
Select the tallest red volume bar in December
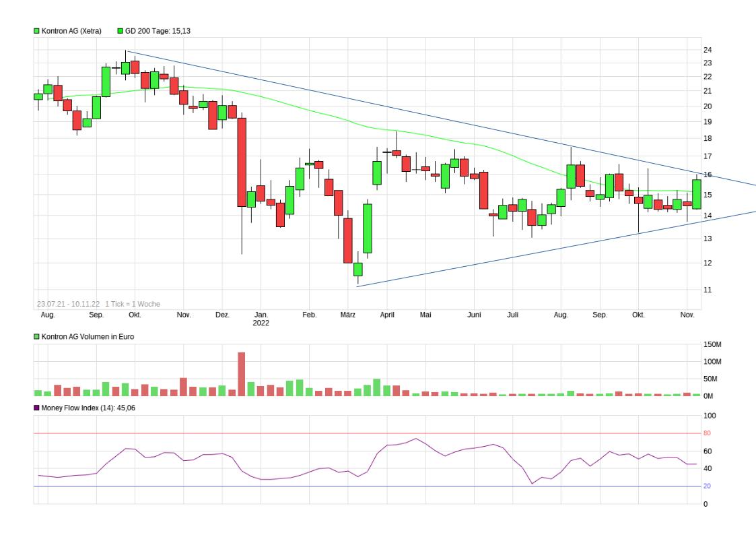tap(242, 373)
